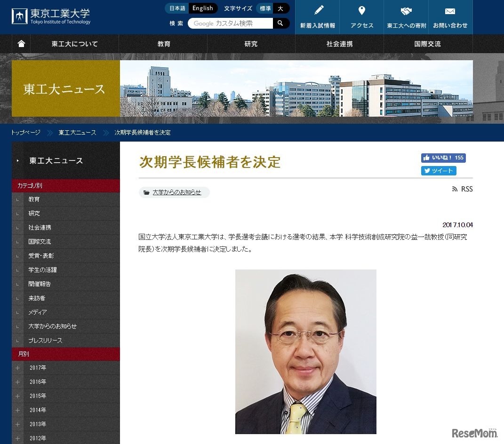504x444 pixels.
Task: Open the 国際交流 navigation menu
Action: [x=427, y=44]
